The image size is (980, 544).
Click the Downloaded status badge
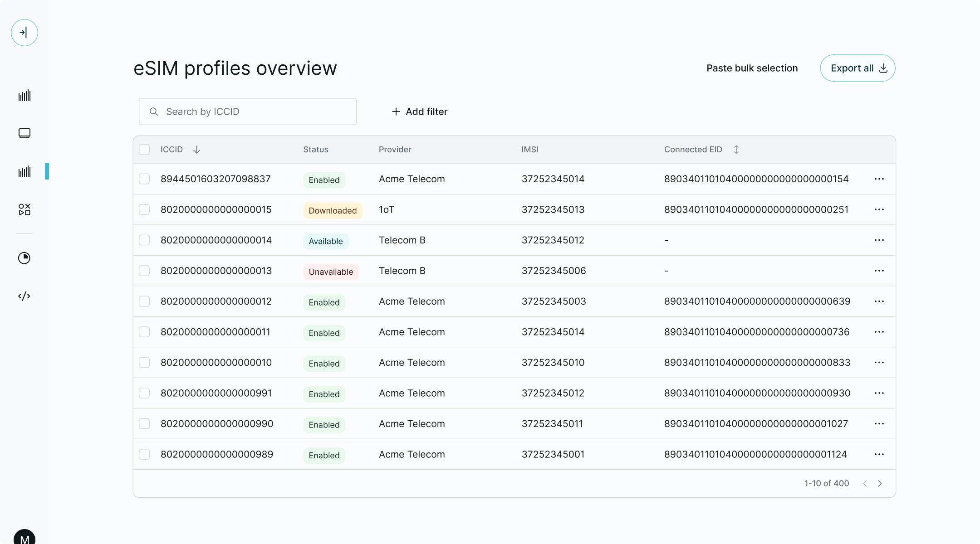[333, 211]
